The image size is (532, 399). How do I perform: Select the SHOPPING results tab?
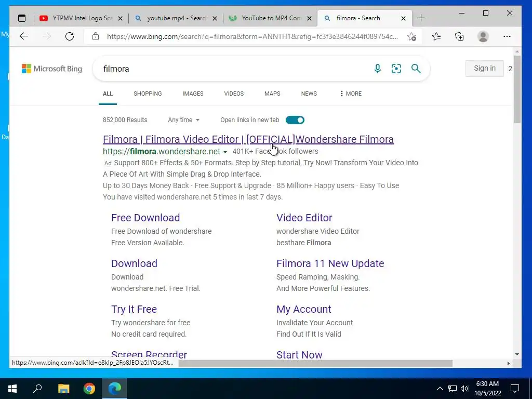tap(148, 94)
